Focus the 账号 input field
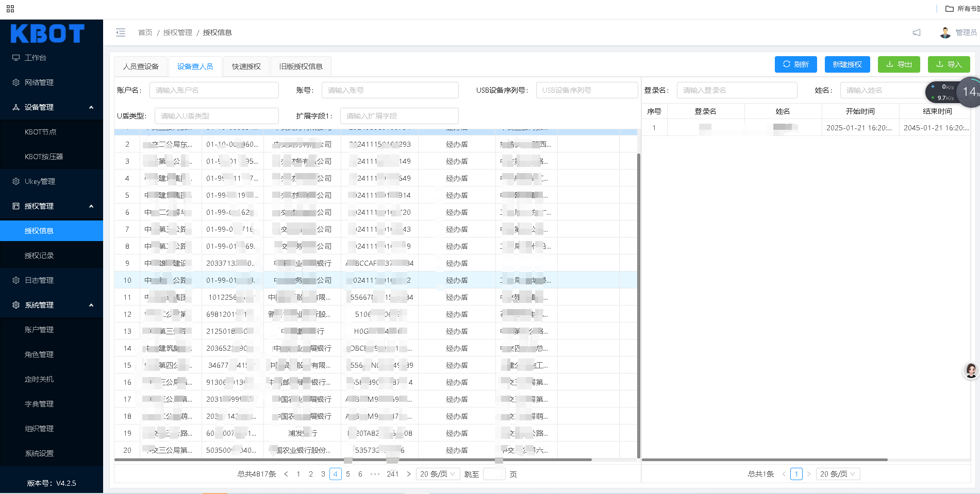Image resolution: width=980 pixels, height=494 pixels. pos(390,90)
